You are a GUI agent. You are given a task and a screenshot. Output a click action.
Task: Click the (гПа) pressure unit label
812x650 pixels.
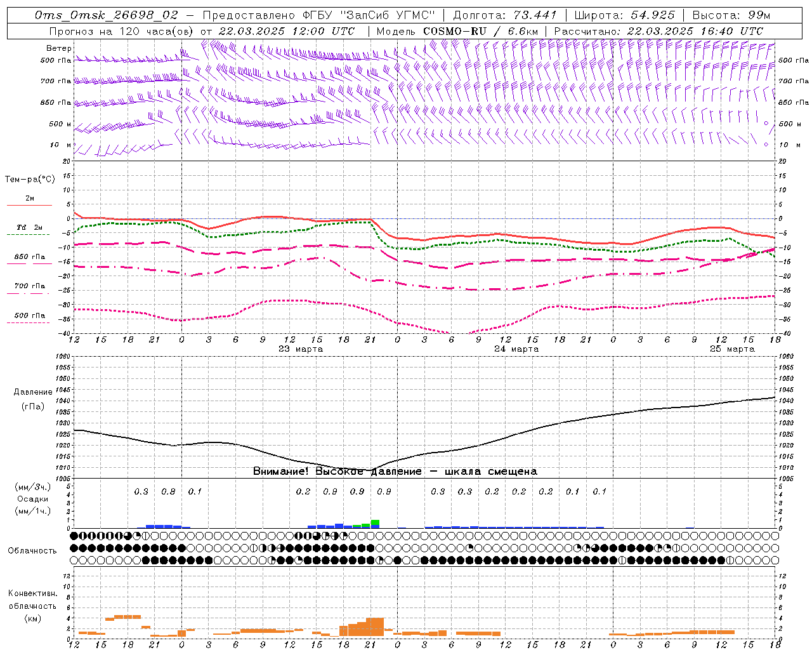click(33, 406)
